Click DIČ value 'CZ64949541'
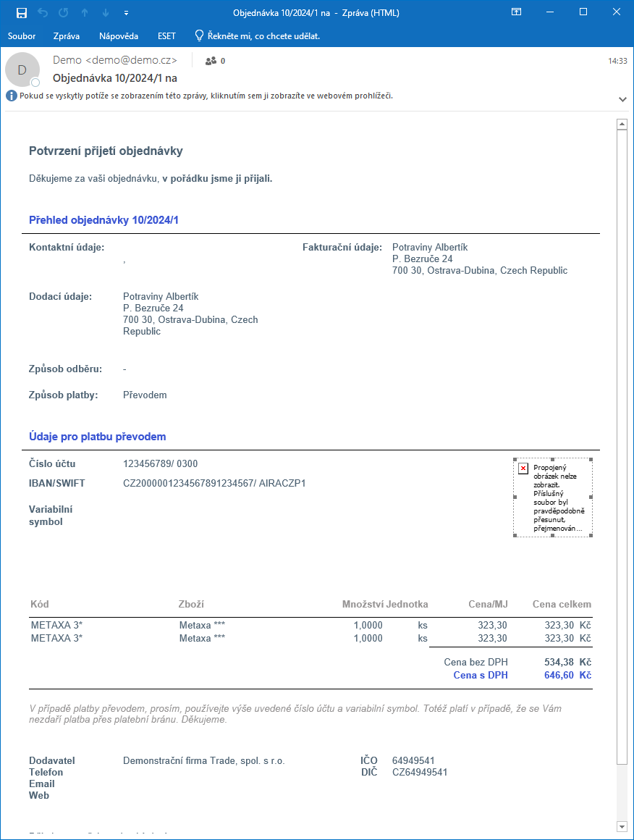 (x=420, y=772)
